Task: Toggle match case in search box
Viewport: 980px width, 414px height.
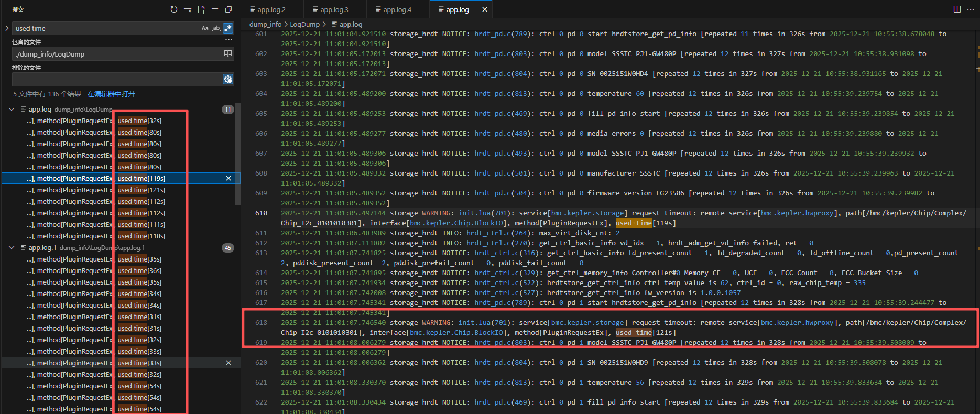Action: click(205, 28)
